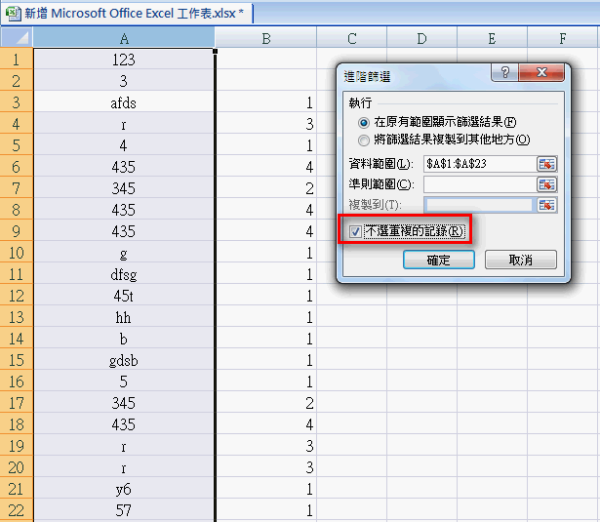This screenshot has width=600, height=522.
Task: Click cell B9 containing 4
Action: pos(266,230)
